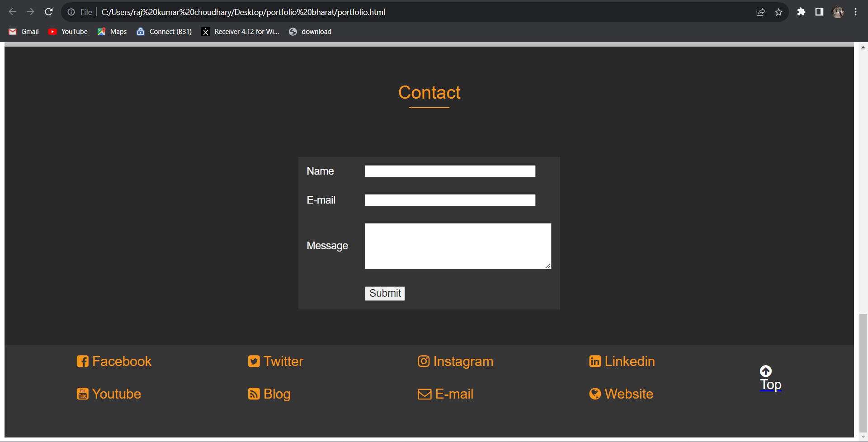Image resolution: width=868 pixels, height=442 pixels.
Task: Click the Linkedin icon in footer
Action: point(594,361)
